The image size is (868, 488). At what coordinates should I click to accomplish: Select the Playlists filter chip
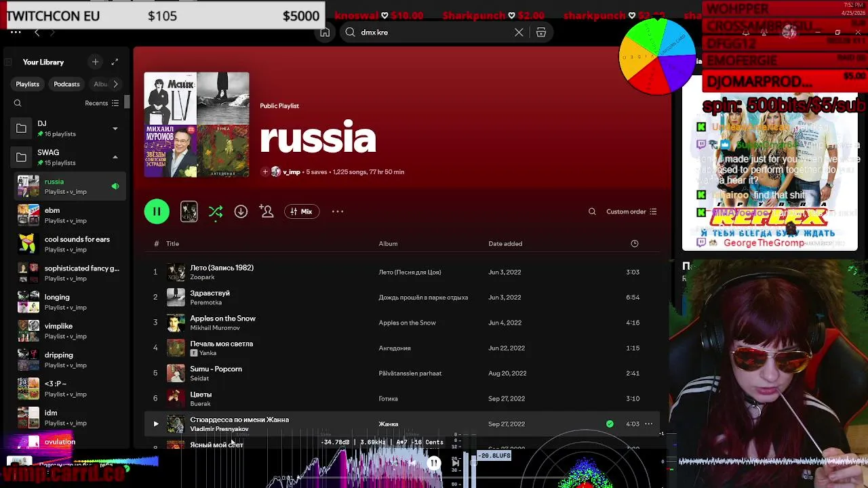(28, 84)
